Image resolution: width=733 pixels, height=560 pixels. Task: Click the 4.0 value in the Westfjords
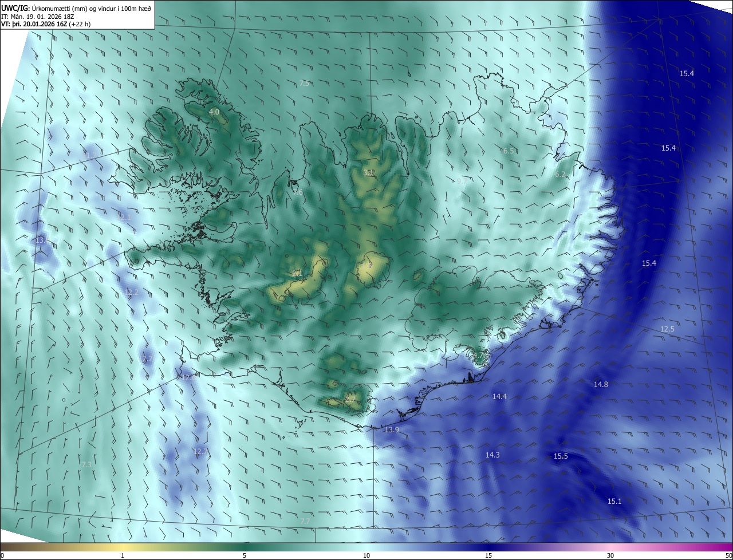(x=214, y=112)
